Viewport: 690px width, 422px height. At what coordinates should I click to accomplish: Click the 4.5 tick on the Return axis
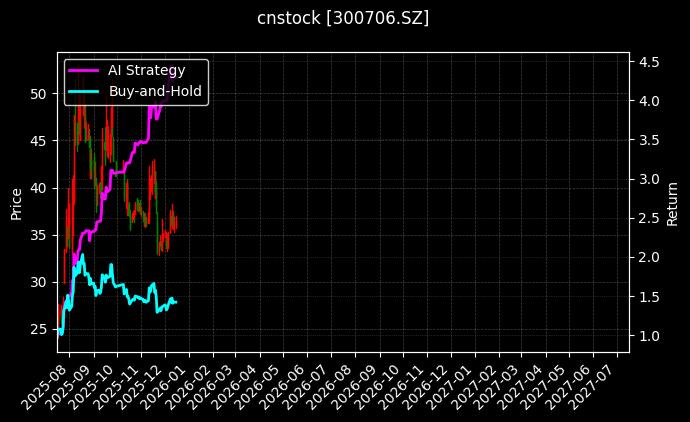(648, 62)
